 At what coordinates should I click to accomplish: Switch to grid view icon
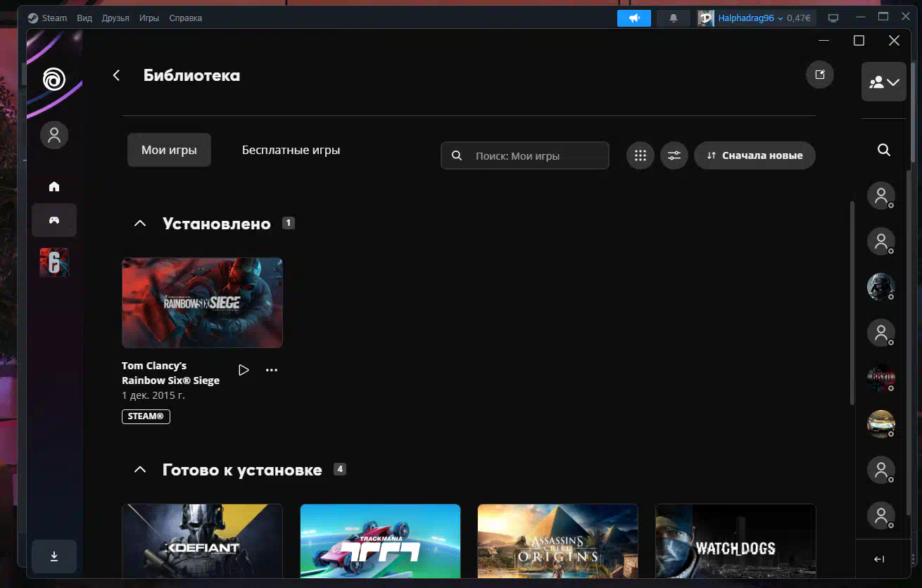tap(640, 155)
